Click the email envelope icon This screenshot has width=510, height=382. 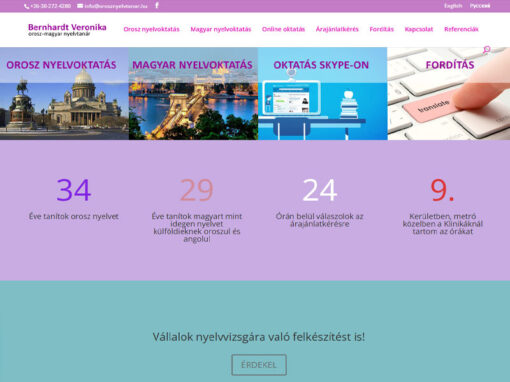(x=80, y=6)
